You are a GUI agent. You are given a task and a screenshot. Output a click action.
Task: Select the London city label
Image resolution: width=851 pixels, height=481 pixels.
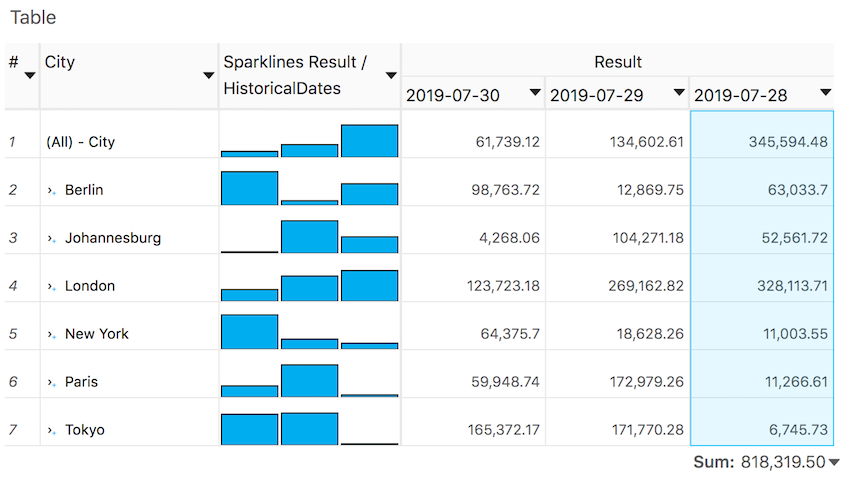(x=90, y=286)
